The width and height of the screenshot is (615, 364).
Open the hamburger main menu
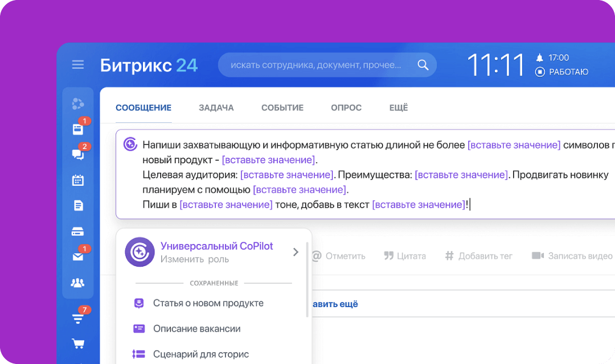(77, 65)
